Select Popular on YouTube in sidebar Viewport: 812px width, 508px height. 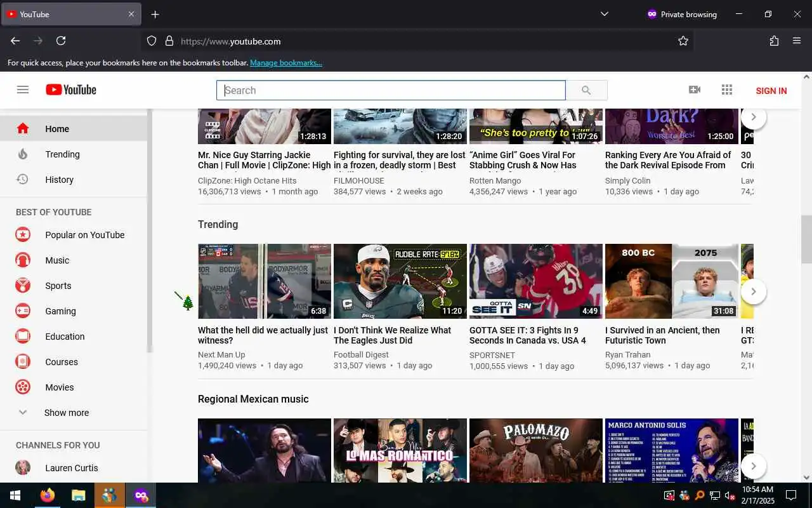click(74, 235)
